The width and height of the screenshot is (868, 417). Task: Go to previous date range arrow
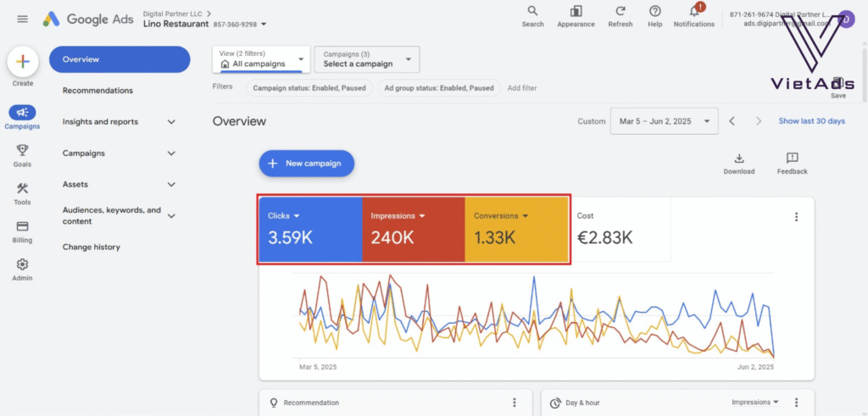pos(732,120)
